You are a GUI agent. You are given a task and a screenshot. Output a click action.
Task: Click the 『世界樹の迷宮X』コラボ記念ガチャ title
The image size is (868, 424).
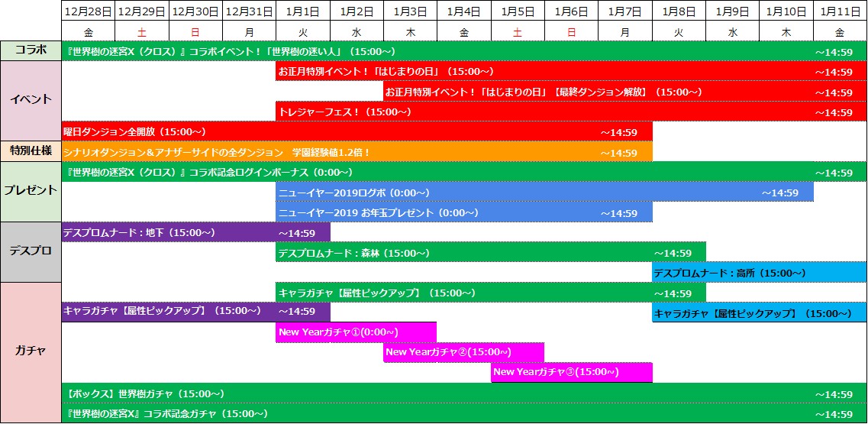[x=166, y=414]
